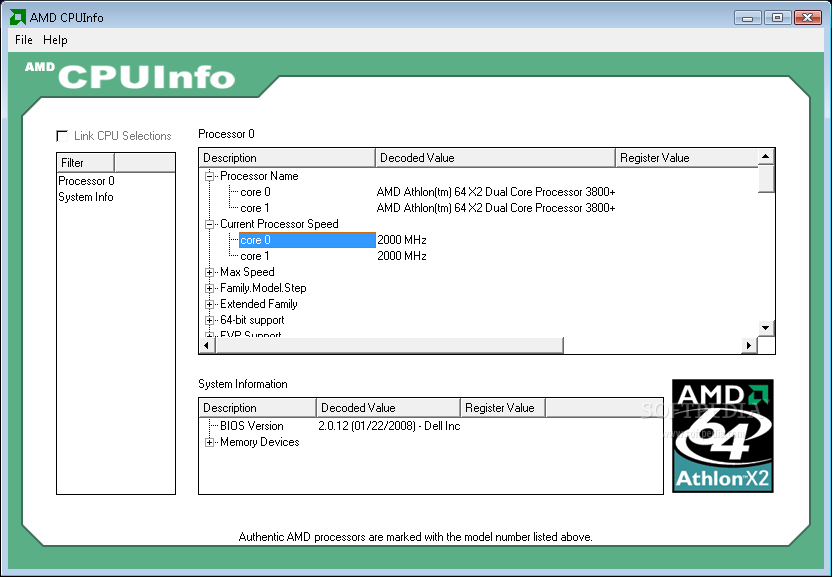Click the AMD Athlon 64 X2 logo
Screen dimensions: 832x577
coord(723,436)
